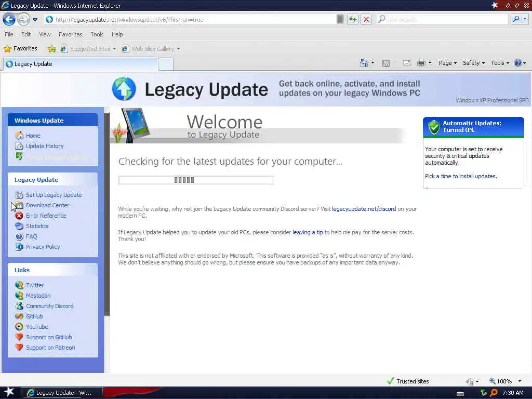Open the File menu
This screenshot has height=399, width=532.
coord(9,34)
